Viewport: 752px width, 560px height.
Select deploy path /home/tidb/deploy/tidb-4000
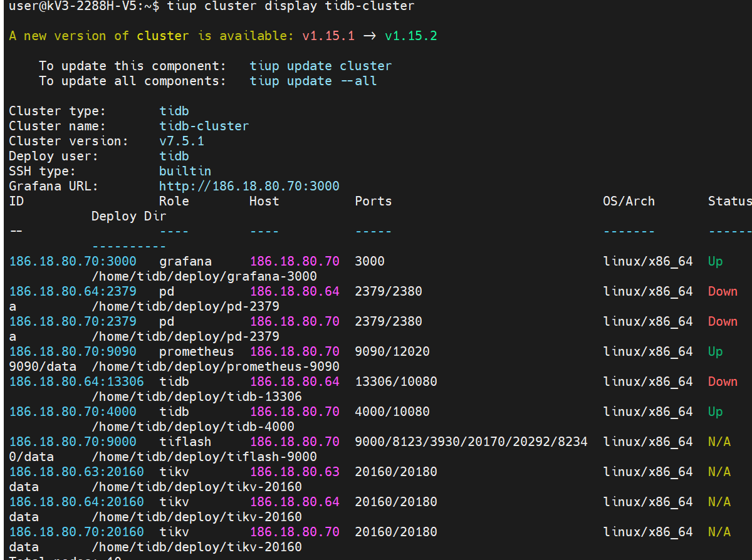point(193,427)
